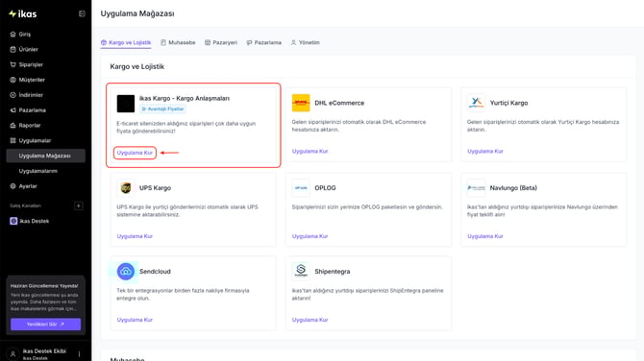Screen dimensions: 644x361
Task: Click Uygulama Kur under OPLOG
Action: pyautogui.click(x=310, y=236)
